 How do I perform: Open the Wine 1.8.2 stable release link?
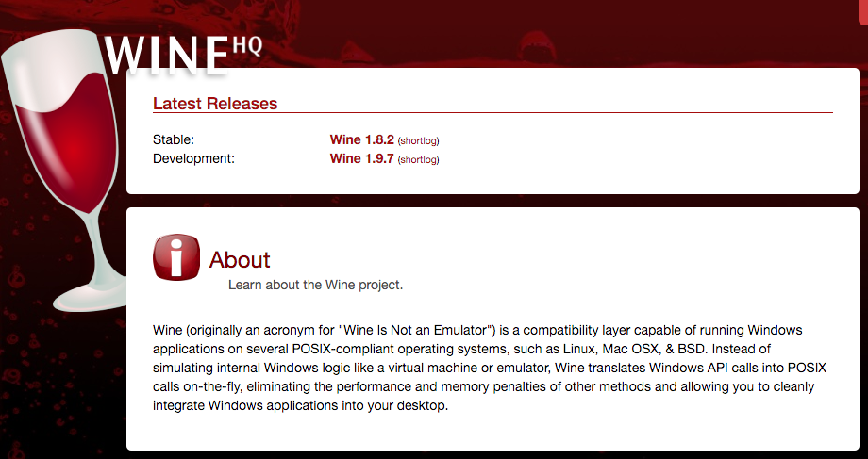pos(361,139)
